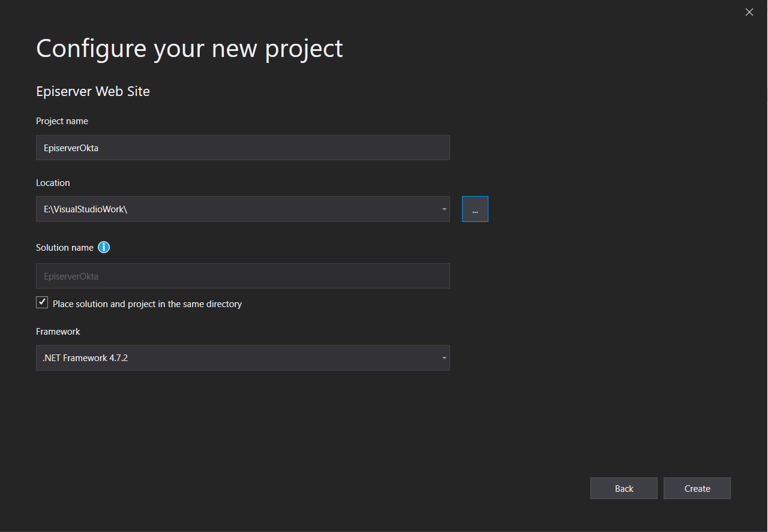Click the Back button
Image resolution: width=768 pixels, height=532 pixels.
pyautogui.click(x=623, y=488)
